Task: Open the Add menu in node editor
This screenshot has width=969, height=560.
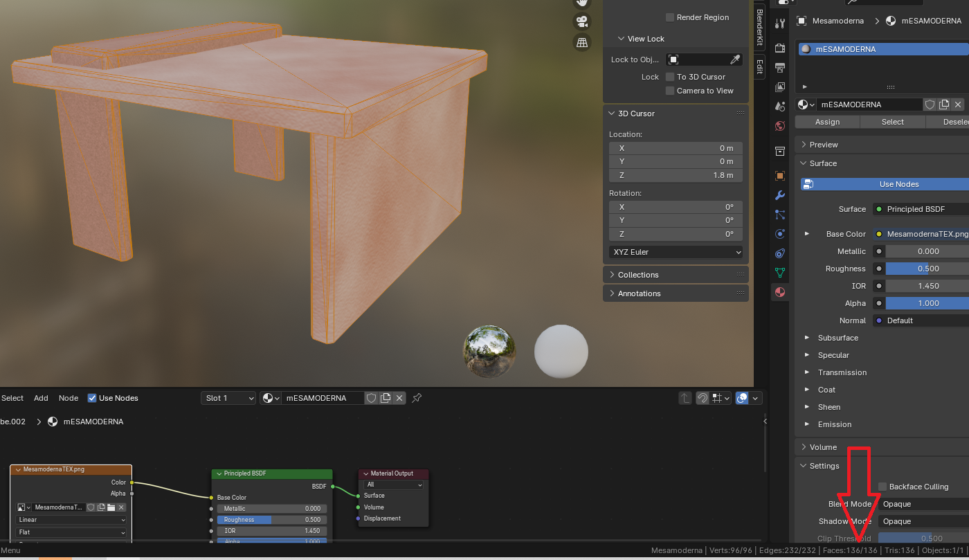Action: 42,398
